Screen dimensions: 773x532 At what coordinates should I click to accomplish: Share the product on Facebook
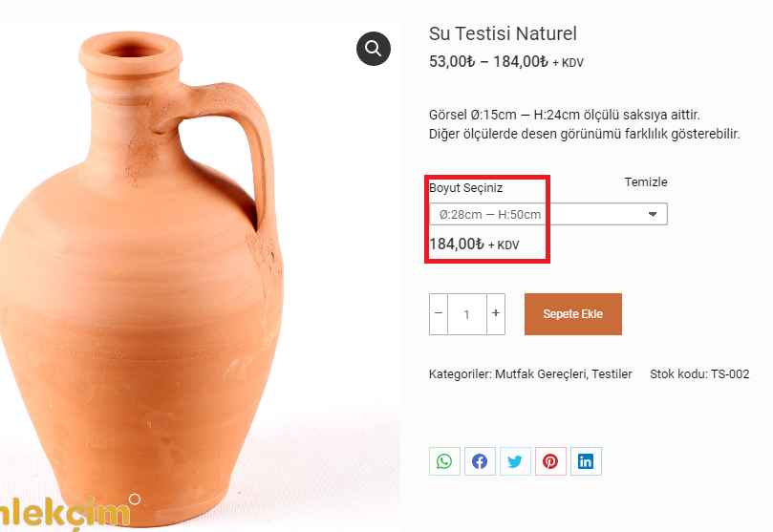(x=480, y=461)
